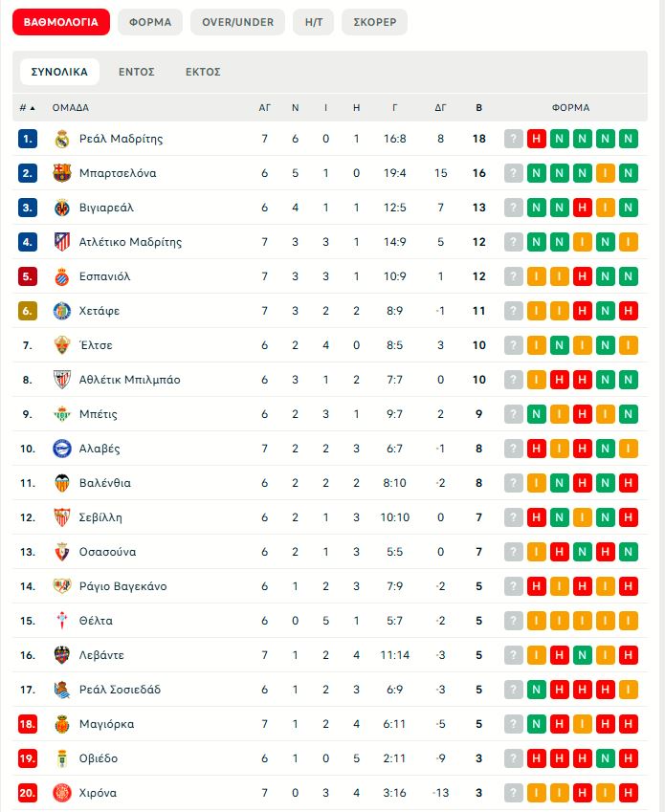Open the OVER/UNDER tab

237,22
